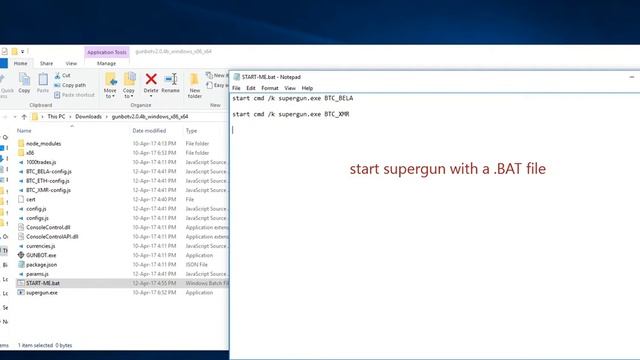Select the package.json file icon
Screen dimensions: 640x360
click(x=21, y=264)
